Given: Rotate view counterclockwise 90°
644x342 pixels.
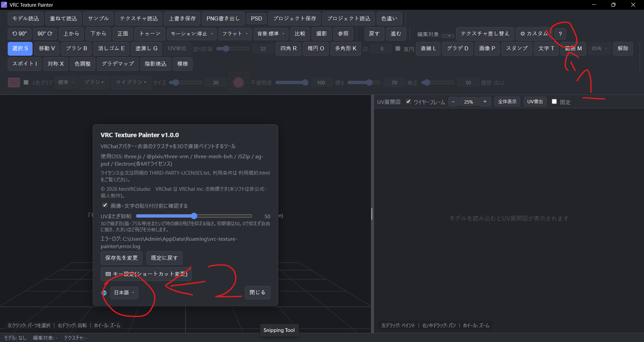Looking at the screenshot, I should (19, 34).
